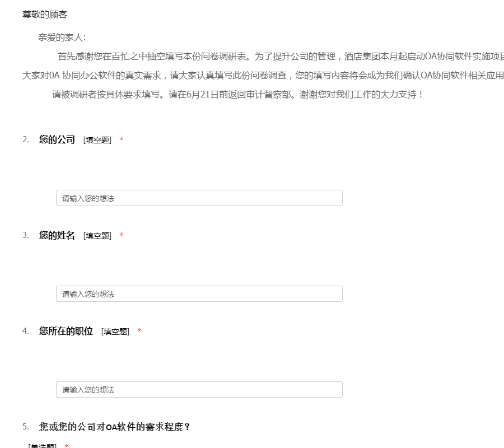
Task: Click the red required asterisk for 您的公司
Action: coord(122,139)
